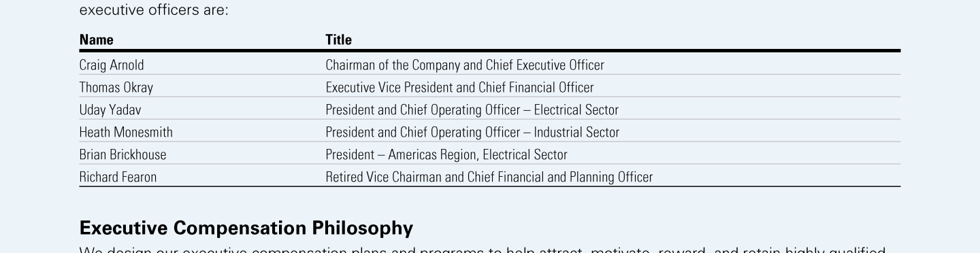Click the Retired Vice Chairman title text
Image resolution: width=980 pixels, height=253 pixels.
[489, 178]
